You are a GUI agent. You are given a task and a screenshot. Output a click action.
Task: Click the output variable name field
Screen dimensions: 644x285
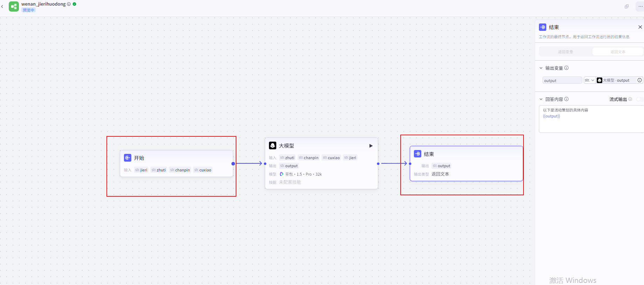click(x=562, y=81)
